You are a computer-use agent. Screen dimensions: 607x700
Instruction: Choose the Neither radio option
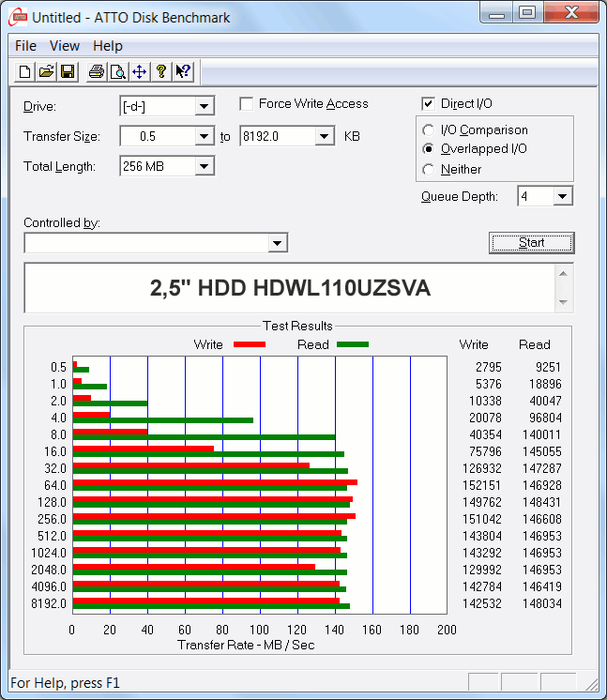(x=428, y=170)
